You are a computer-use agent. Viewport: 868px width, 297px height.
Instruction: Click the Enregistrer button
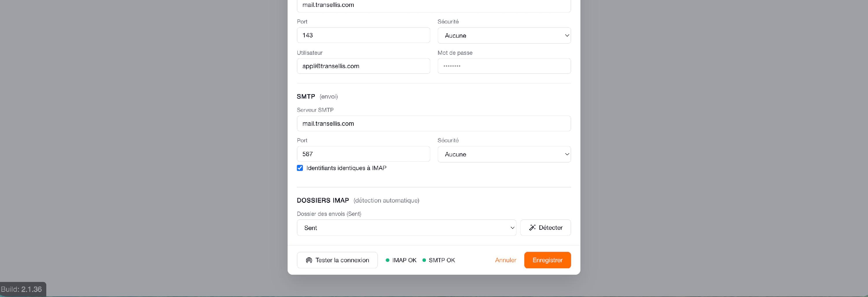pyautogui.click(x=547, y=260)
